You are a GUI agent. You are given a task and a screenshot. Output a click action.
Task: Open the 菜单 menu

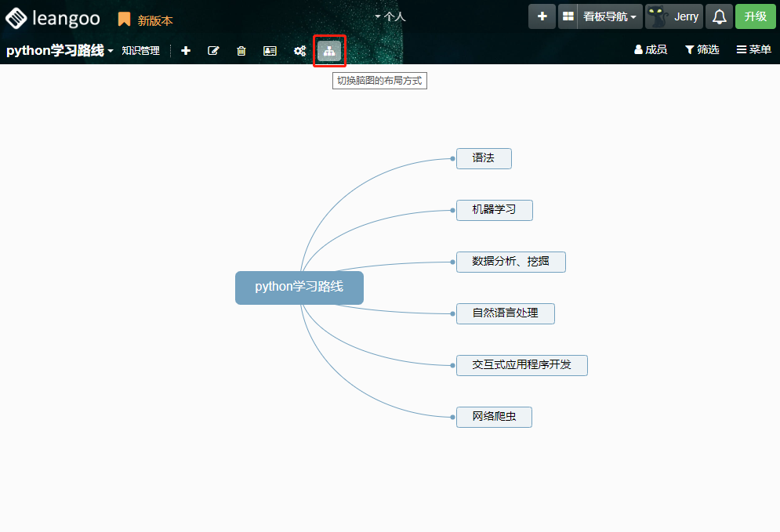click(753, 50)
